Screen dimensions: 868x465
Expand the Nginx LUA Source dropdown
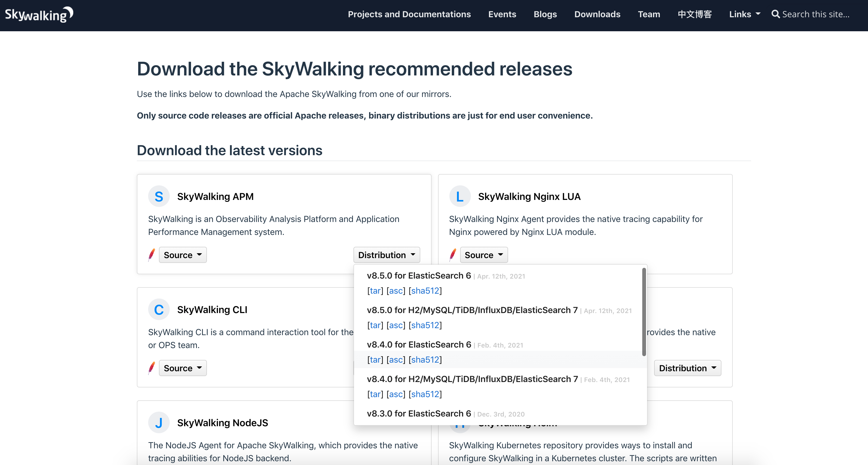coord(484,255)
